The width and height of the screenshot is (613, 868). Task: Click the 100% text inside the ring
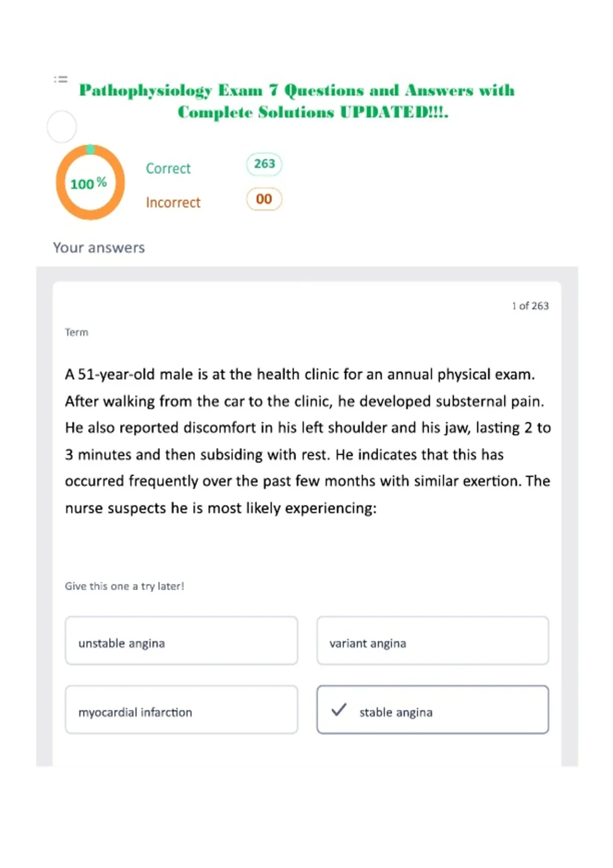pyautogui.click(x=88, y=183)
